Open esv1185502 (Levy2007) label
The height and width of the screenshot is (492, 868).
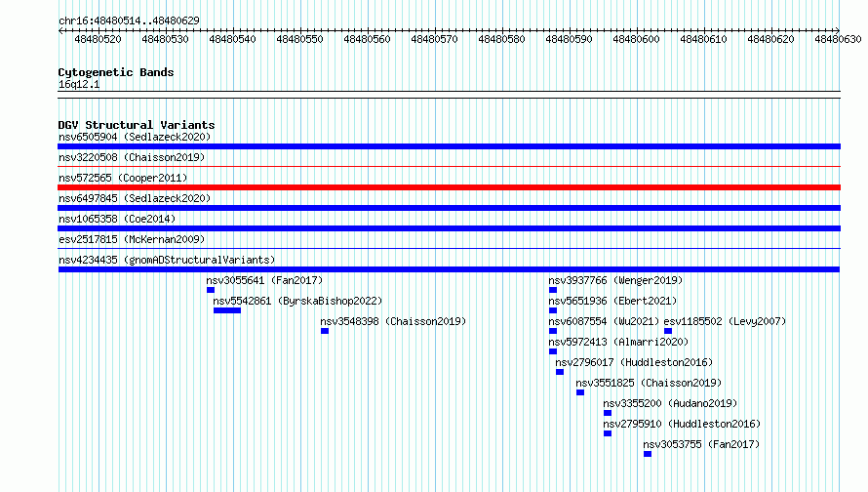[725, 321]
